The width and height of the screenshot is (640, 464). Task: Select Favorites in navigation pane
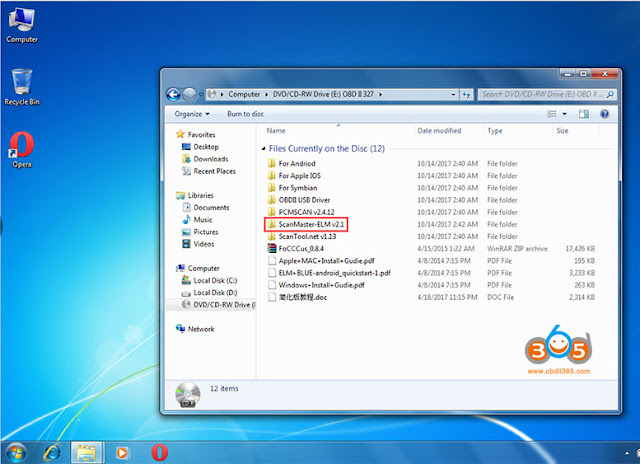point(201,134)
